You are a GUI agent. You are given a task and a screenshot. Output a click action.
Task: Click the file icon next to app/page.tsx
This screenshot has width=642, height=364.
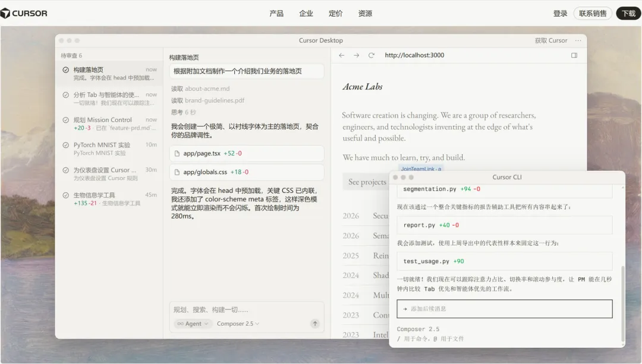tap(177, 153)
